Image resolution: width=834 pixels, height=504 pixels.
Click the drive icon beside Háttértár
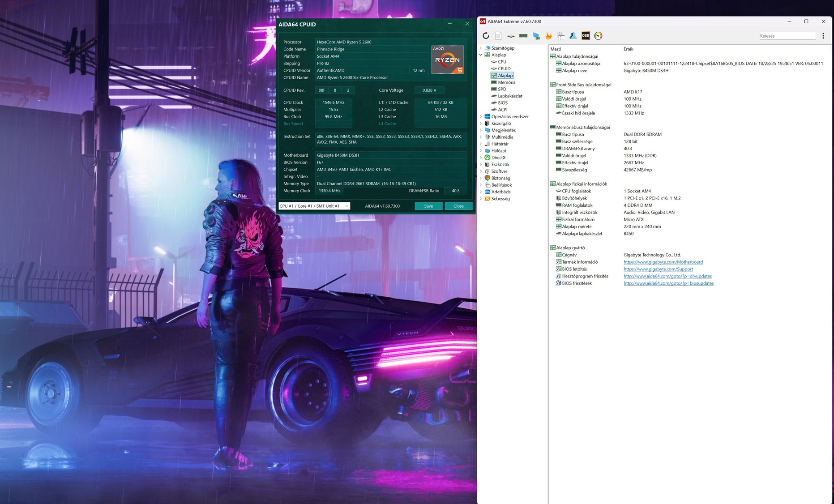coord(488,144)
